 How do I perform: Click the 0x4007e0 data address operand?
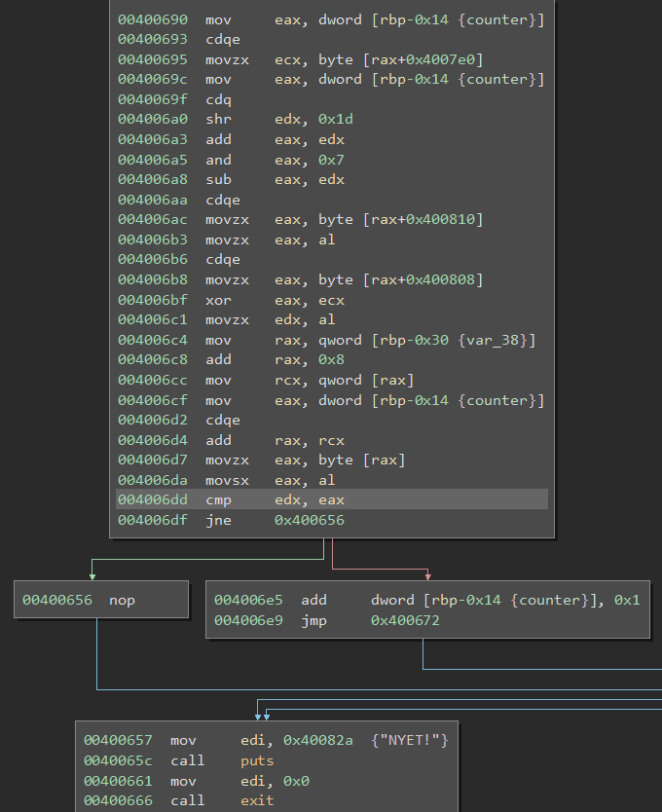pyautogui.click(x=440, y=59)
